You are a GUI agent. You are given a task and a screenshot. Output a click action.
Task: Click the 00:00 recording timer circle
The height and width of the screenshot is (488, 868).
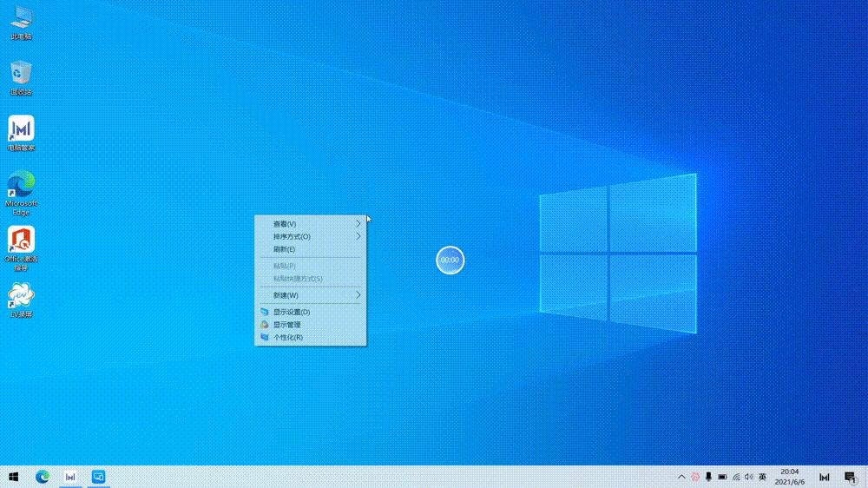click(450, 260)
